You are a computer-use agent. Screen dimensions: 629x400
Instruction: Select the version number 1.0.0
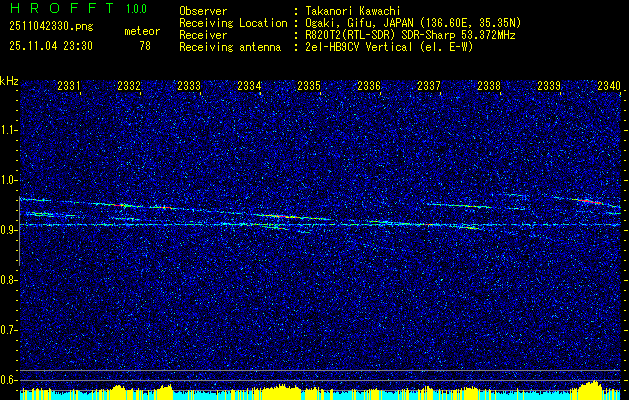pyautogui.click(x=136, y=9)
